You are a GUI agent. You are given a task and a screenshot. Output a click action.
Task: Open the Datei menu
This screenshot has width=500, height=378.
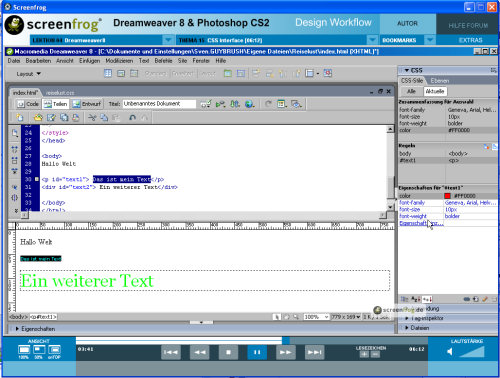click(14, 61)
